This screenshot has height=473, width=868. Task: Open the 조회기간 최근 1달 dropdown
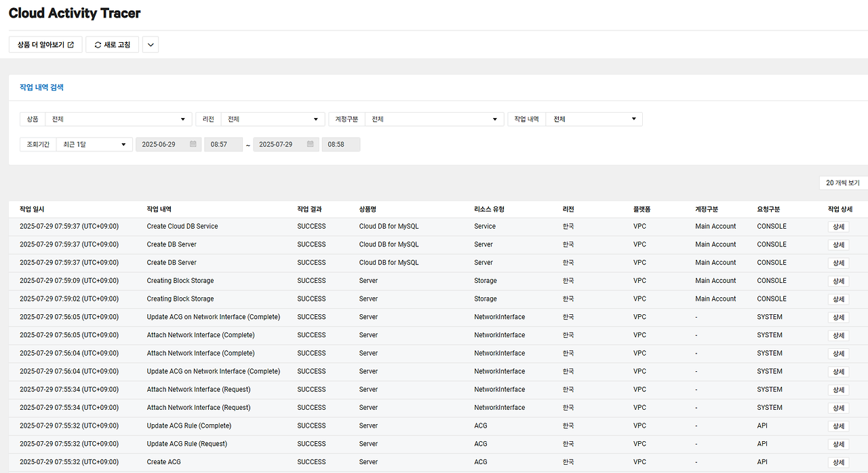click(x=94, y=145)
